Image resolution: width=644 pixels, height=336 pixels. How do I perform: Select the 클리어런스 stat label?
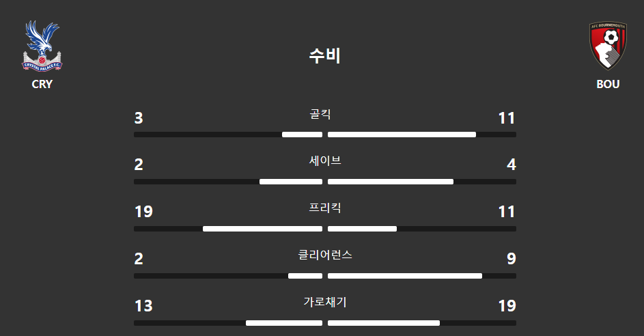(325, 255)
